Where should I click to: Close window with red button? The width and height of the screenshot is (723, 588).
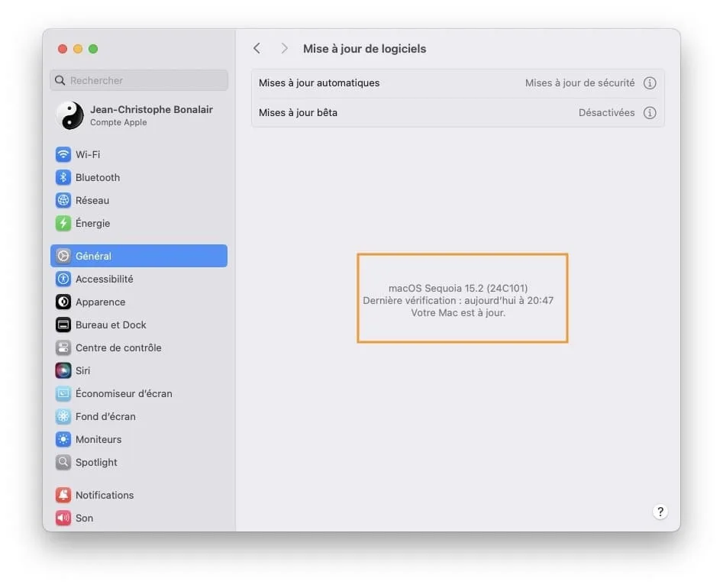[x=63, y=49]
